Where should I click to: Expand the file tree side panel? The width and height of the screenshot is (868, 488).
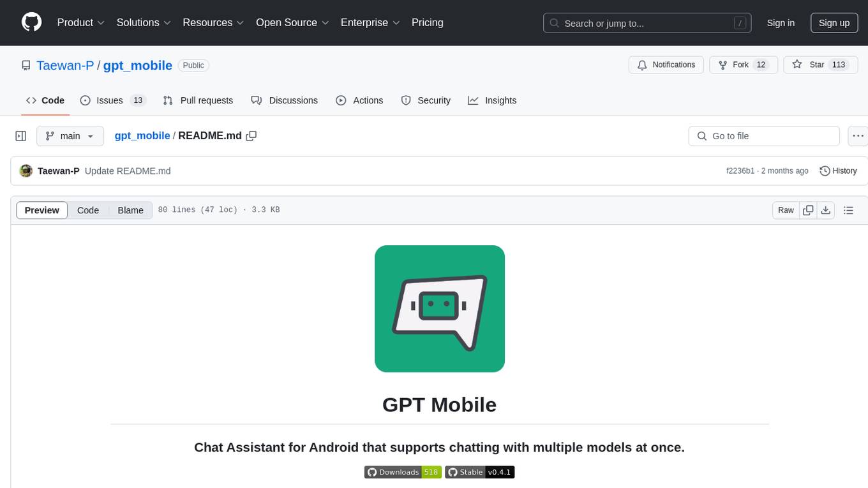(x=21, y=136)
